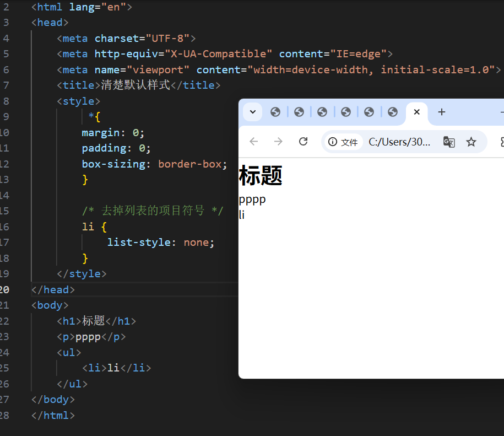
Task: Select the closing </body> tag line
Action: 53,399
